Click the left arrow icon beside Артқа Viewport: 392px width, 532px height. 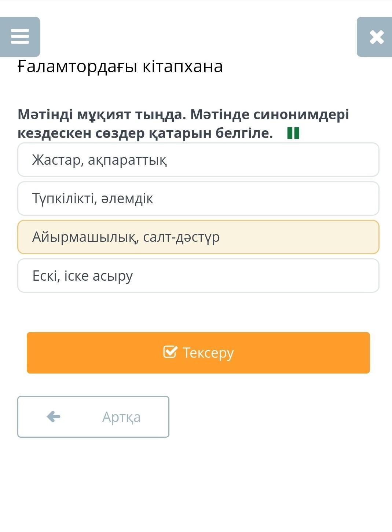pos(54,417)
